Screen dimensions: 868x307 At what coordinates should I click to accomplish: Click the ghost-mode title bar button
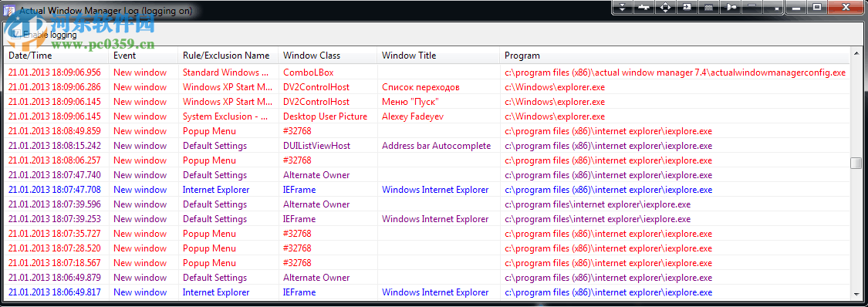point(731,7)
